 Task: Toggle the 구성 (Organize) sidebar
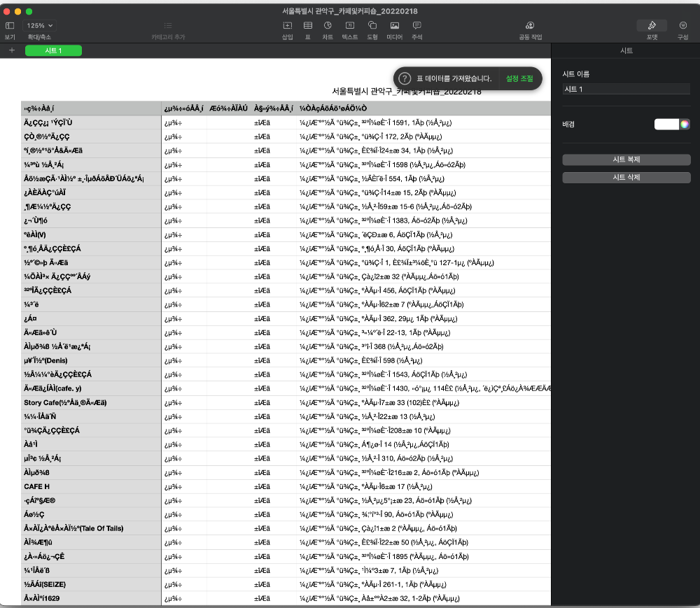[x=682, y=25]
